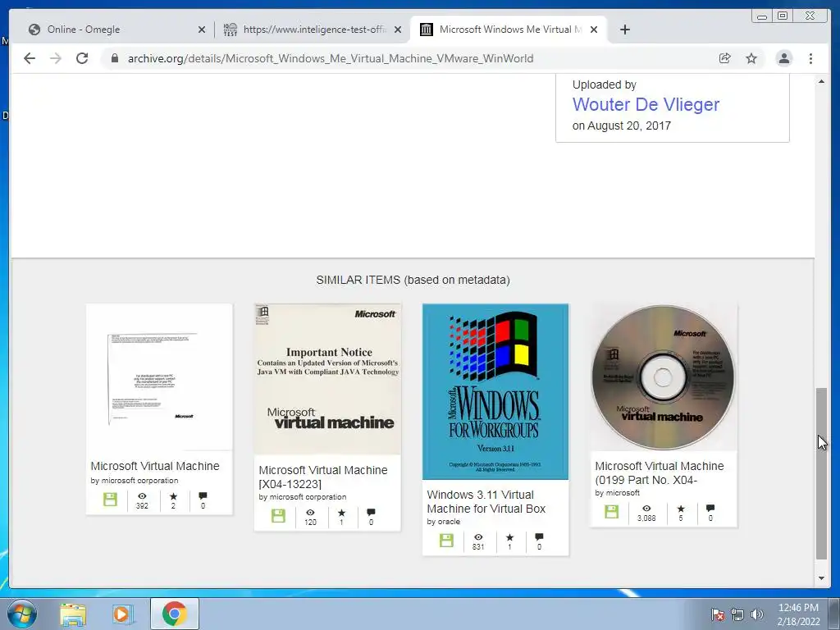Open the volume speaker tray icon
Image resolution: width=840 pixels, height=630 pixels.
pyautogui.click(x=757, y=614)
